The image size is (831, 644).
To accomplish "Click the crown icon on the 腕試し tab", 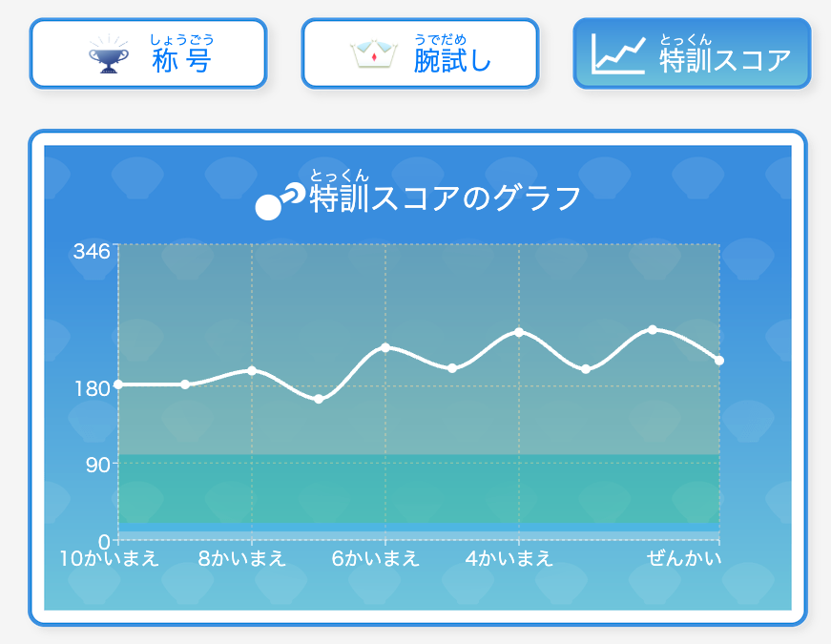I will [374, 53].
